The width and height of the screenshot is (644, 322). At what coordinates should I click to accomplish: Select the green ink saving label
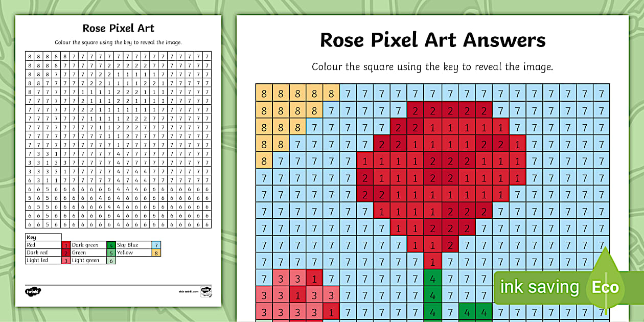[x=539, y=287]
